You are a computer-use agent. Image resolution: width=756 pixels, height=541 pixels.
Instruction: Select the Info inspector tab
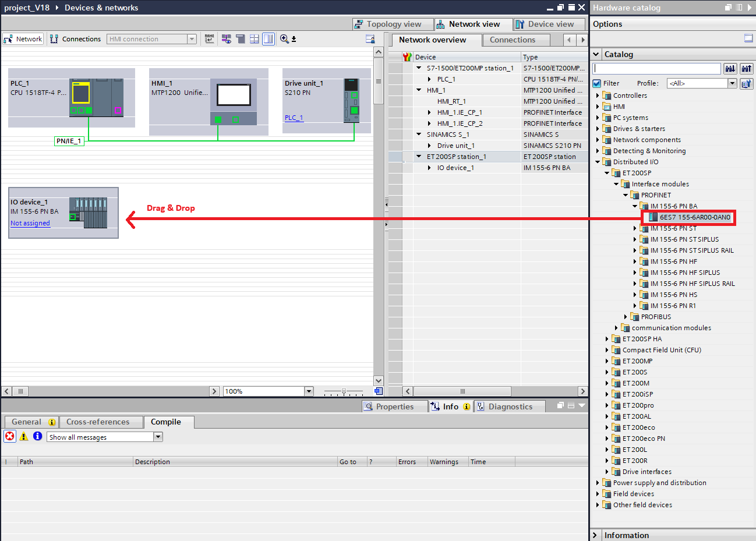[x=450, y=406]
